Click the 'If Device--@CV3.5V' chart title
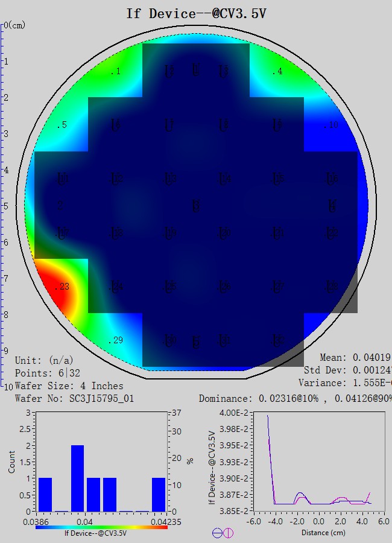 pos(196,14)
